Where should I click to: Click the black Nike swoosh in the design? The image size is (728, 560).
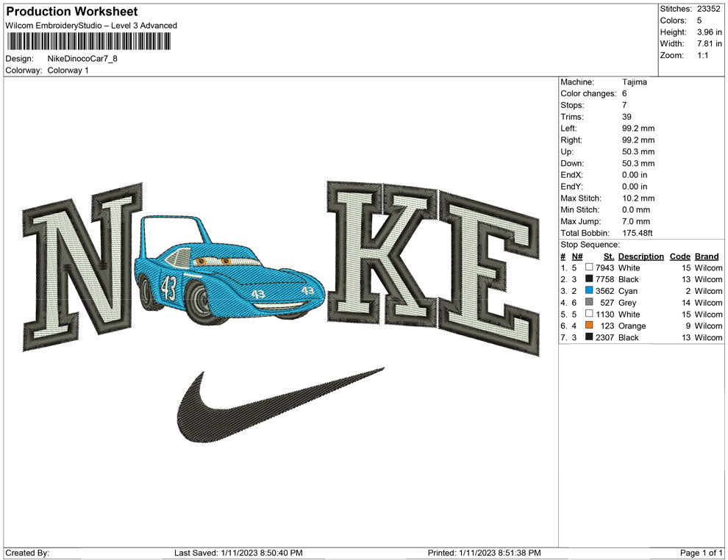point(280,405)
